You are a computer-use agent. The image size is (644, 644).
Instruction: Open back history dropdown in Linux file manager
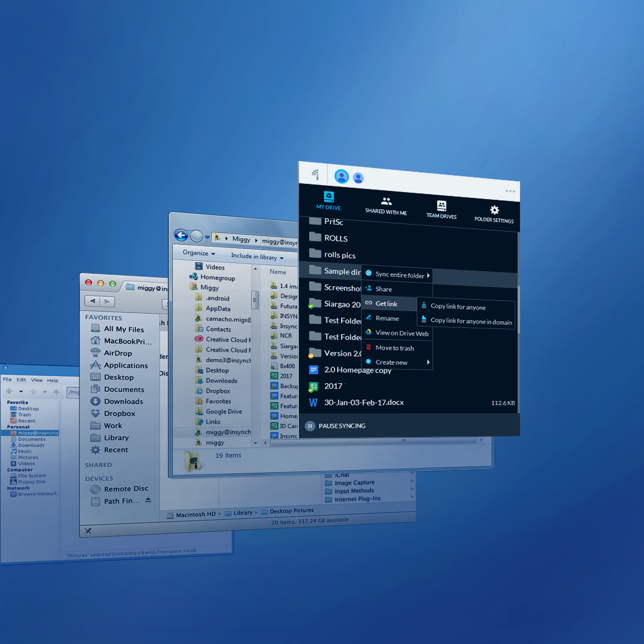pyautogui.click(x=21, y=392)
